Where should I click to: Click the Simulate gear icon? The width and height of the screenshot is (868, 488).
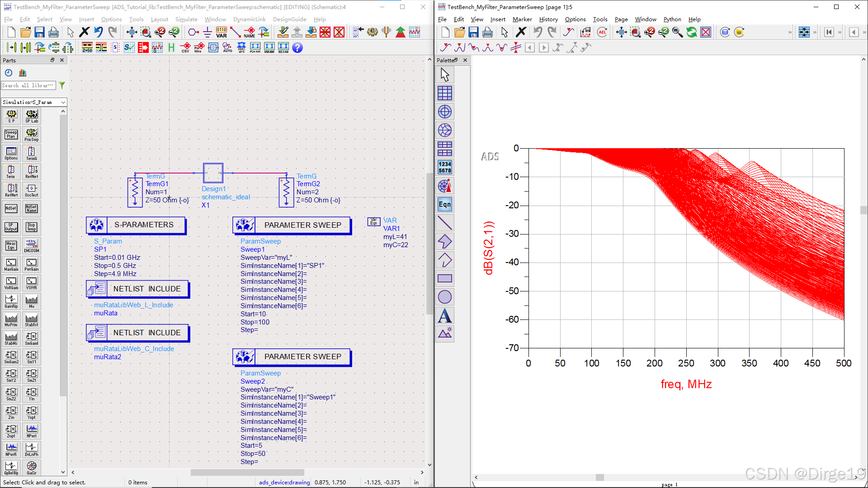372,32
